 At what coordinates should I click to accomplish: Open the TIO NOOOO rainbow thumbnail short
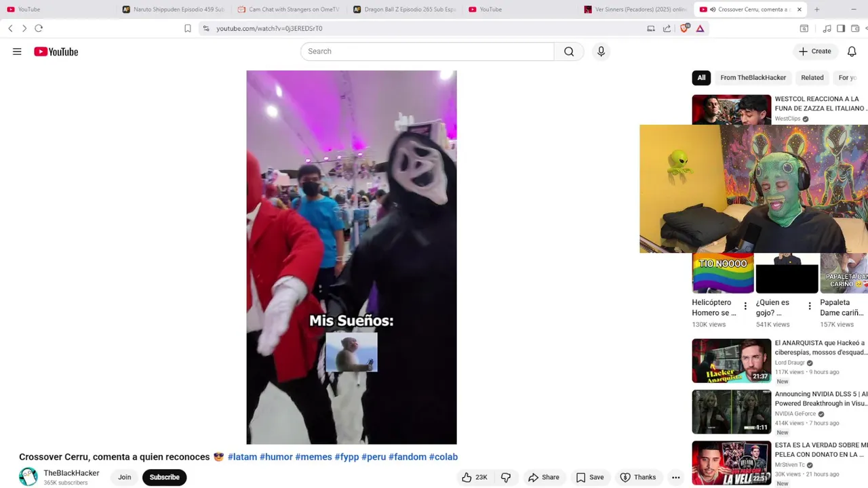[x=723, y=273]
